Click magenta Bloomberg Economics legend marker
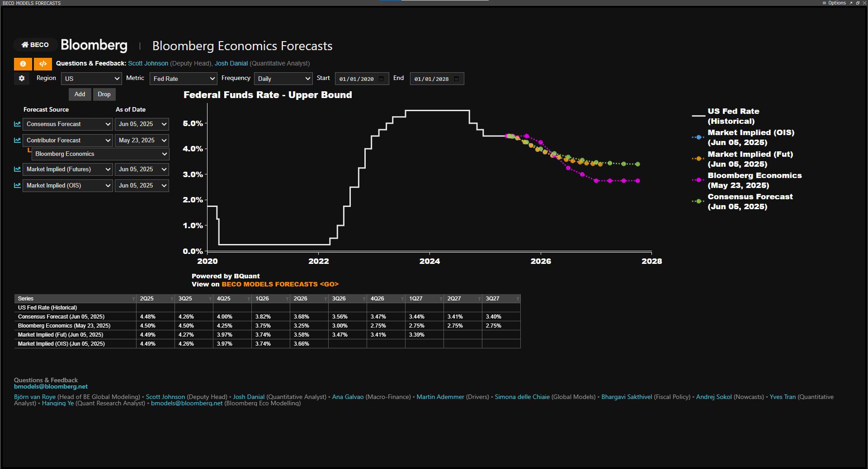 point(698,180)
